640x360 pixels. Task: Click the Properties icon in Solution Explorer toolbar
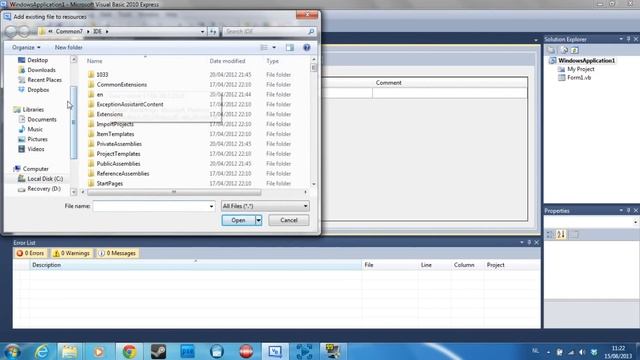pos(551,50)
